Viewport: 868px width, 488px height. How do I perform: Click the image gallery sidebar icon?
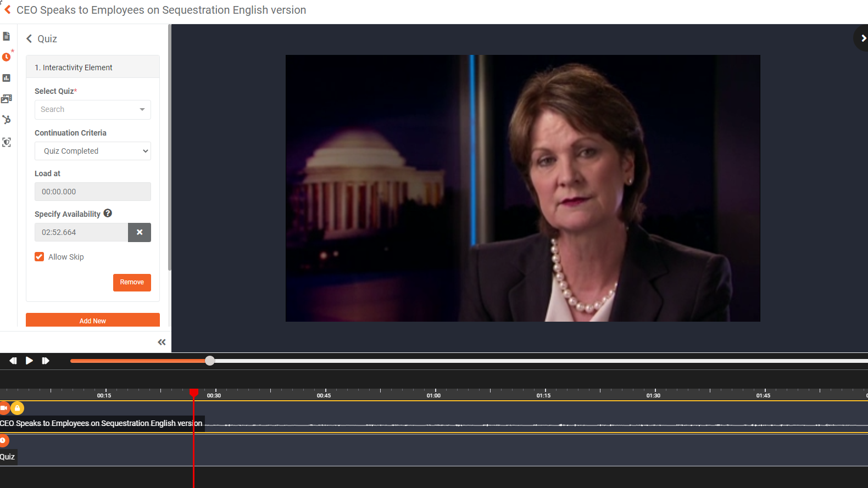pyautogui.click(x=7, y=99)
